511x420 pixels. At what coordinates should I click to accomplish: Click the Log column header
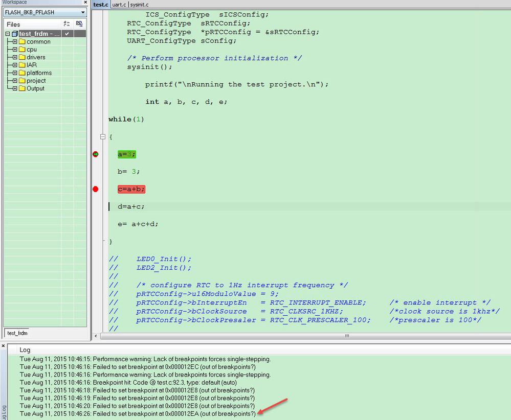pos(25,350)
